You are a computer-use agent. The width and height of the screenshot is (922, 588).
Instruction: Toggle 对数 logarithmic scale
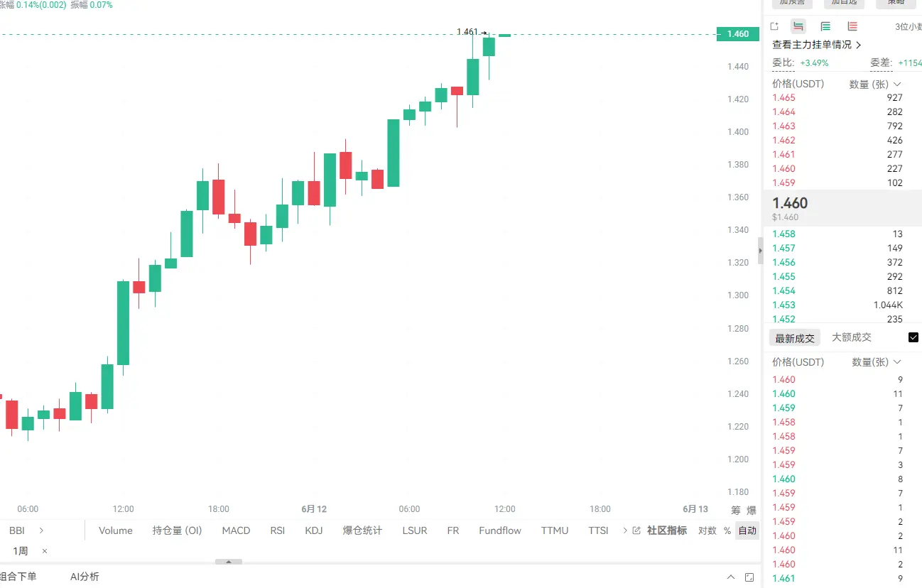click(x=707, y=530)
